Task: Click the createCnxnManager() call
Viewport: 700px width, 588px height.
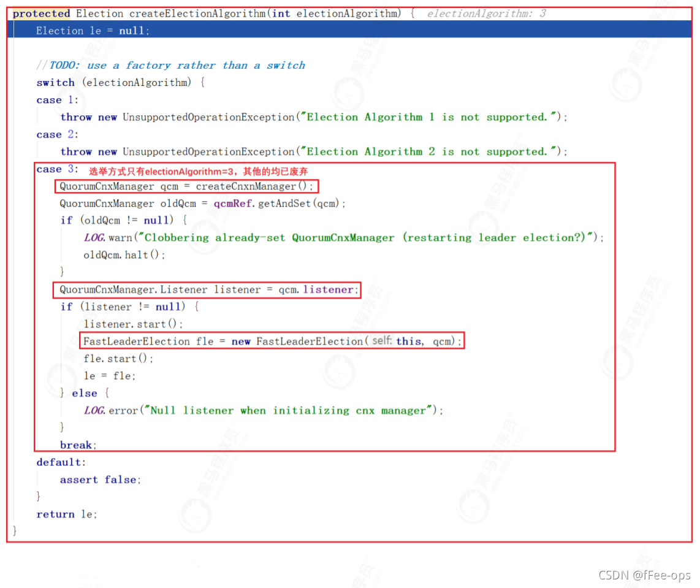Action: click(x=251, y=186)
